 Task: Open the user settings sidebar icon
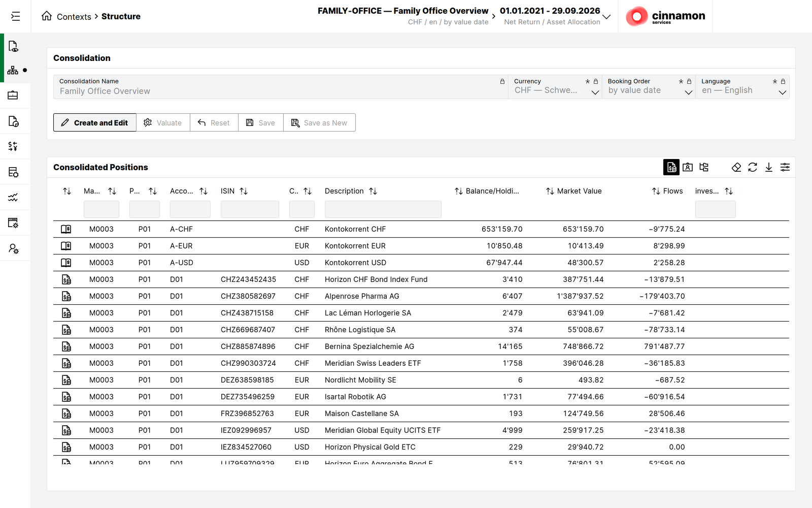click(13, 248)
